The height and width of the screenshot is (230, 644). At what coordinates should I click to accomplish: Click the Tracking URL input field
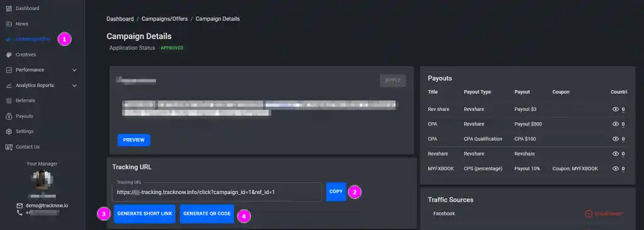[217, 192]
